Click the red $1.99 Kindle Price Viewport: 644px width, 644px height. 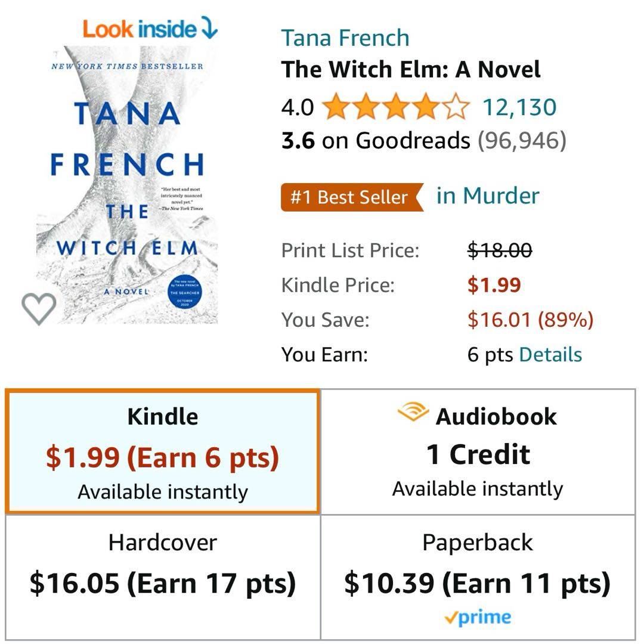tap(494, 285)
